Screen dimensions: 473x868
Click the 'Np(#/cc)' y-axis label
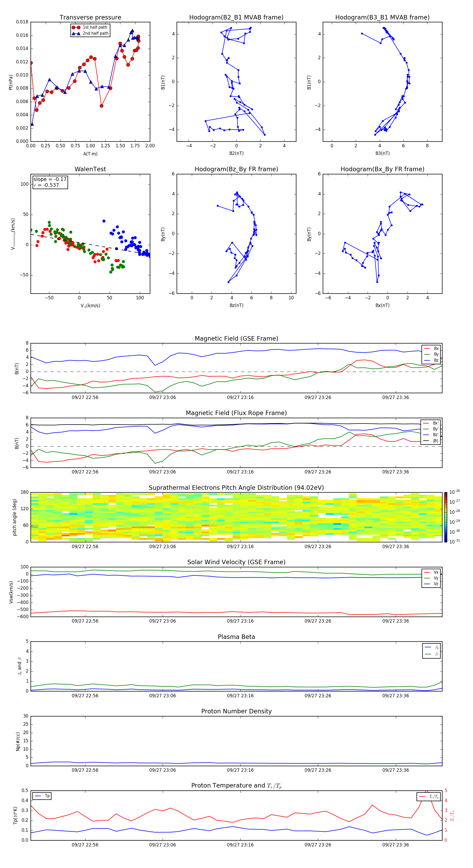click(18, 741)
